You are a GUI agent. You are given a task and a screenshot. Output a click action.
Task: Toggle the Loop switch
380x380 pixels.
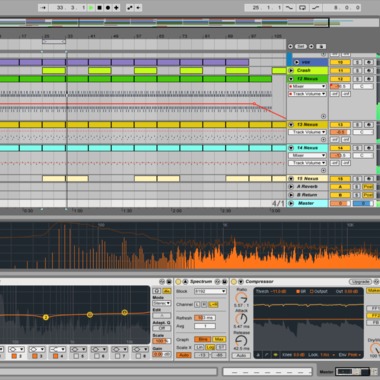[302, 7]
